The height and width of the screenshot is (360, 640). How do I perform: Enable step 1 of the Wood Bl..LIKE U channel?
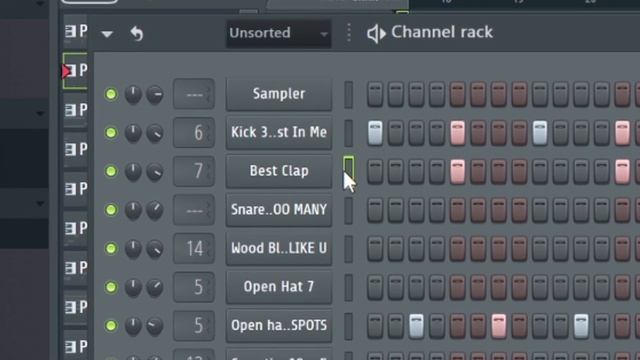375,248
